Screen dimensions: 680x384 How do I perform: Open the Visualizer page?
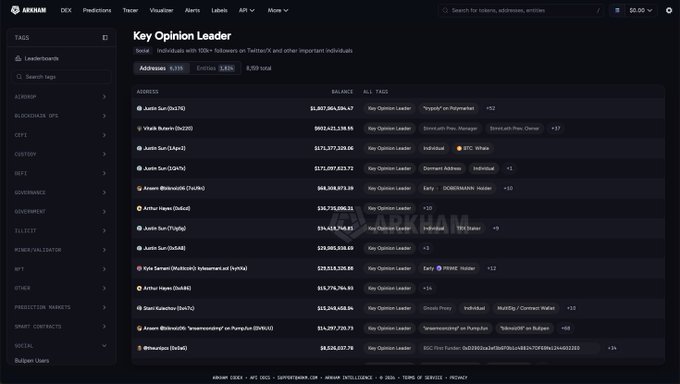161,10
